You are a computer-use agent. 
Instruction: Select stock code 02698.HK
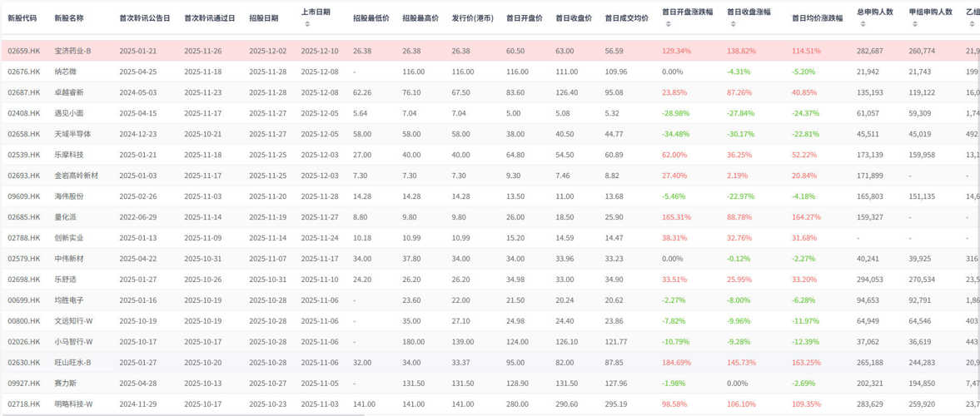[x=24, y=280]
